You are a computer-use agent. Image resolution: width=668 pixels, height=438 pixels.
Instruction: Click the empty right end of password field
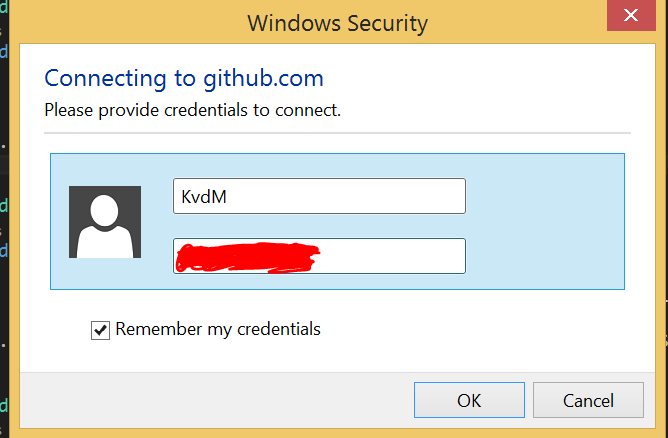[x=420, y=256]
